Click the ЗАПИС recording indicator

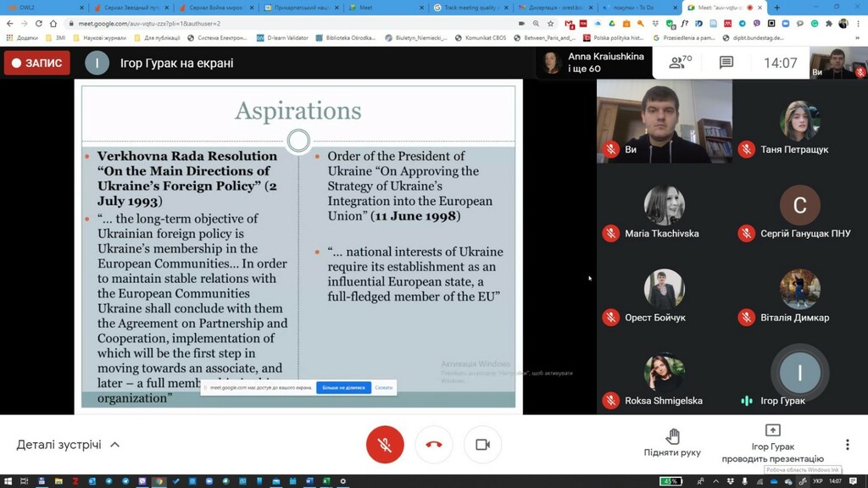tap(37, 63)
